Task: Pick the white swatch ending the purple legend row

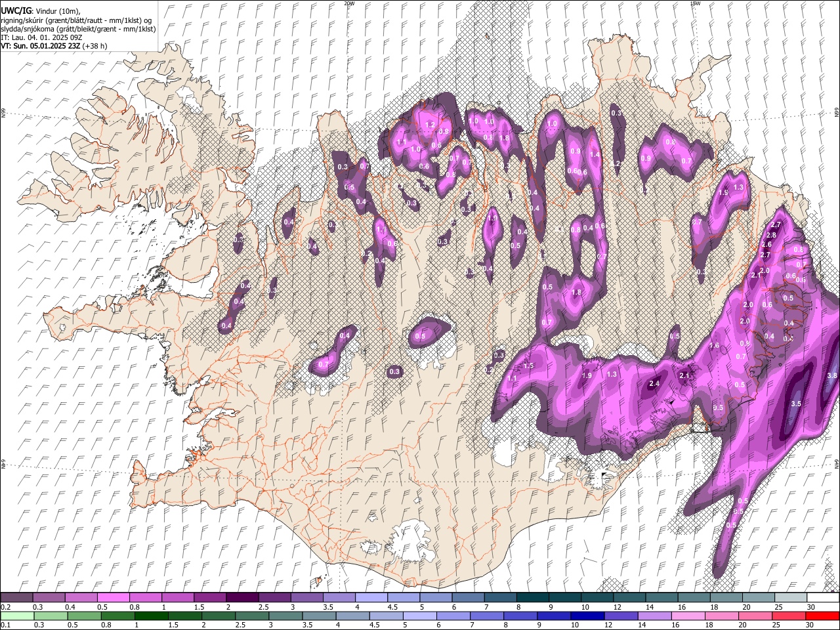Action: [823, 598]
